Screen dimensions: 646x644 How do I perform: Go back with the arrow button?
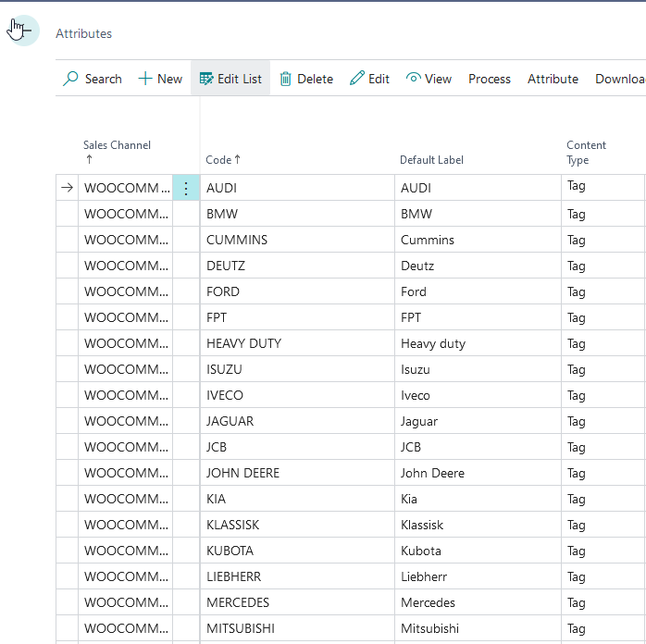pos(23,31)
